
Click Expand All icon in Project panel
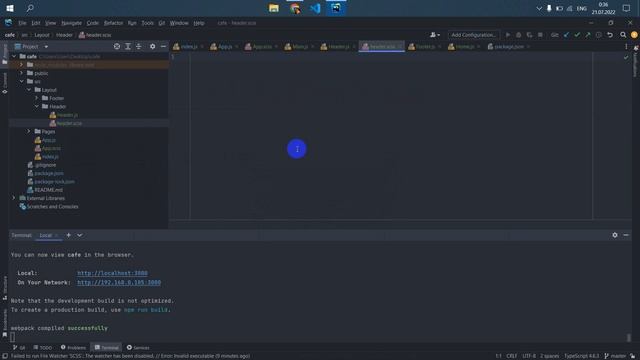pos(128,47)
